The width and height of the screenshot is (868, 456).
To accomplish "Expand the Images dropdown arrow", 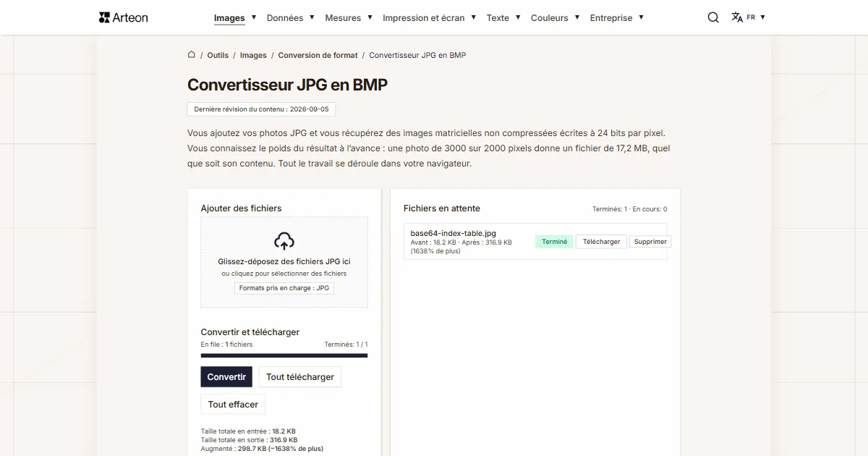I will pyautogui.click(x=252, y=17).
